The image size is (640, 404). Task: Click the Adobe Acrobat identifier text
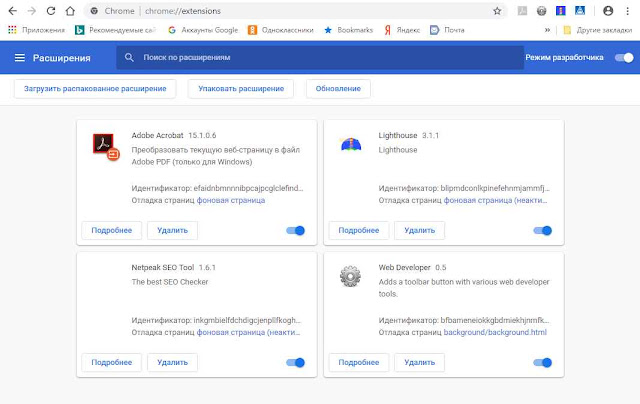[217, 189]
